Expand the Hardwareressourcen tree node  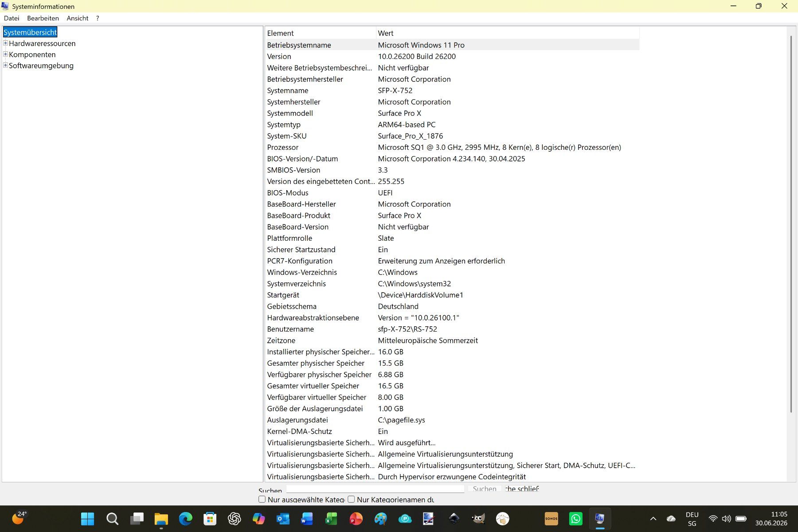[x=6, y=43]
